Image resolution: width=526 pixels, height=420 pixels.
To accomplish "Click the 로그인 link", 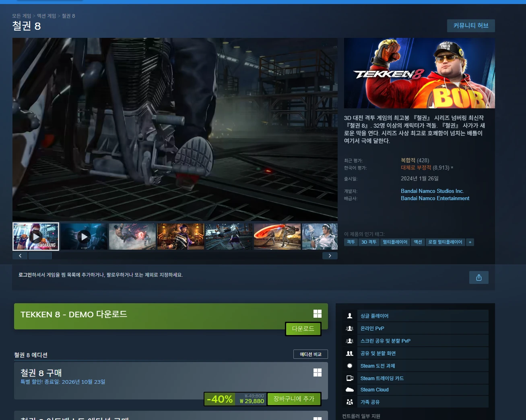I will (25, 275).
